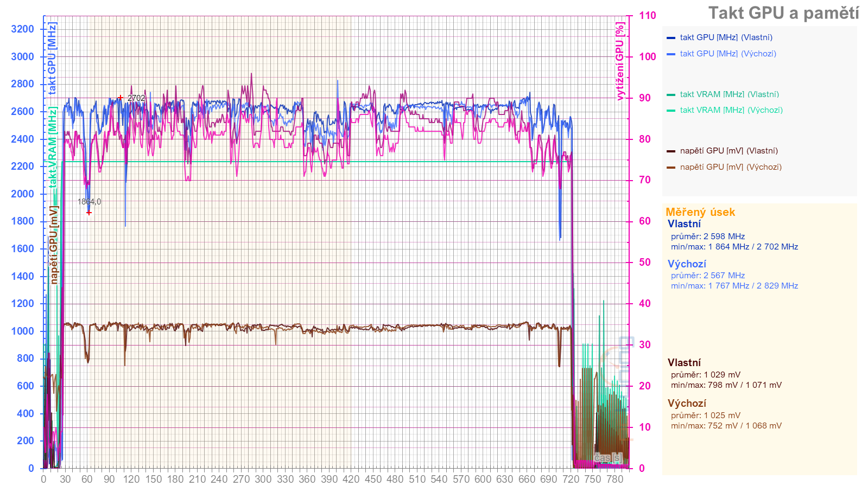
Task: Click green swatch for takt VRAM Vlastní
Action: [x=671, y=95]
